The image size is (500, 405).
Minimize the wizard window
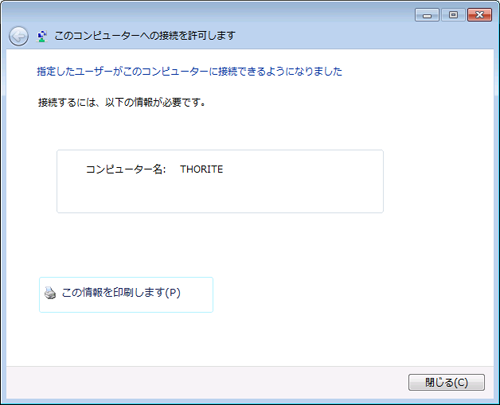coord(427,15)
